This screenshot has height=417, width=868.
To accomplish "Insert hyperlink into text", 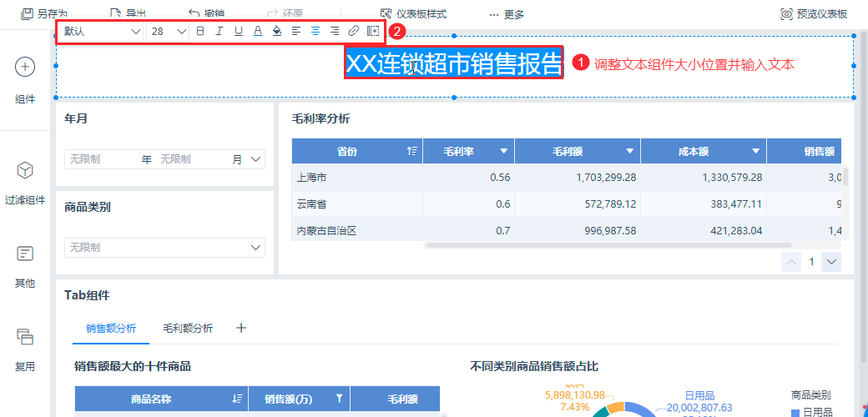I will (x=353, y=31).
